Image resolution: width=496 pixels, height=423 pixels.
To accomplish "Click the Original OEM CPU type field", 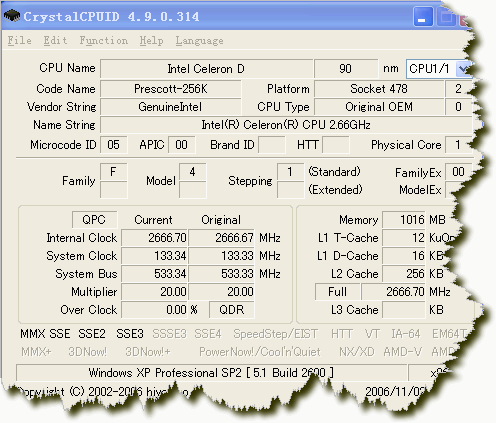I will point(379,107).
